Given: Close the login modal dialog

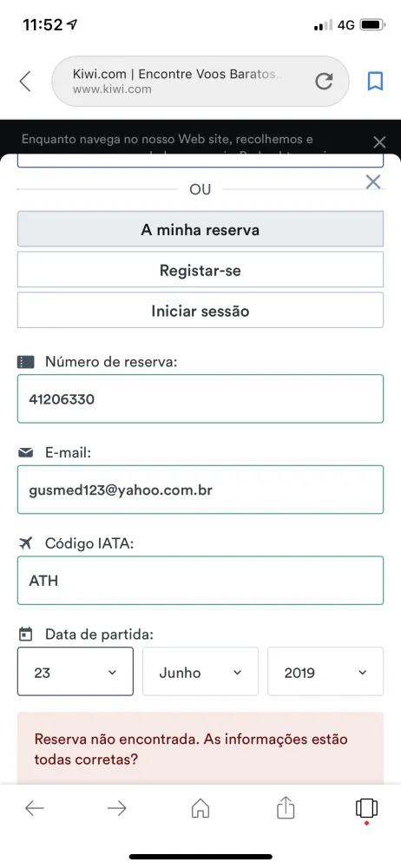Looking at the screenshot, I should click(373, 181).
